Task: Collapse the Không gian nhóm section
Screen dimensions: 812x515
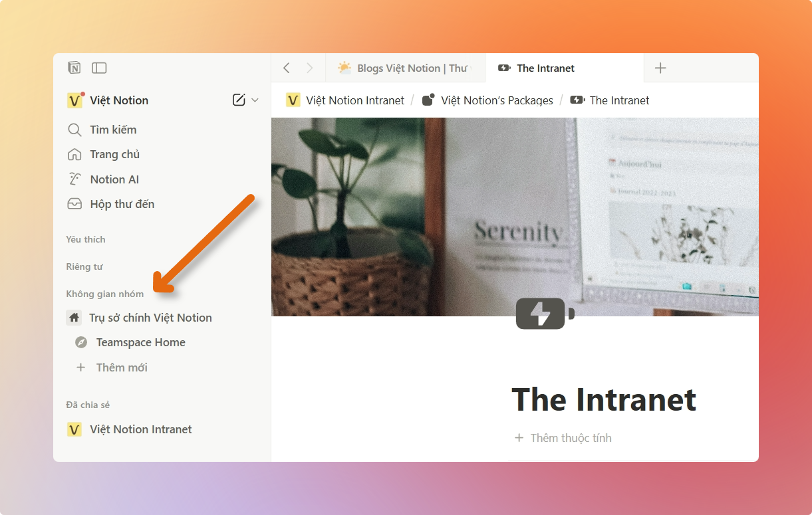Action: coord(105,294)
